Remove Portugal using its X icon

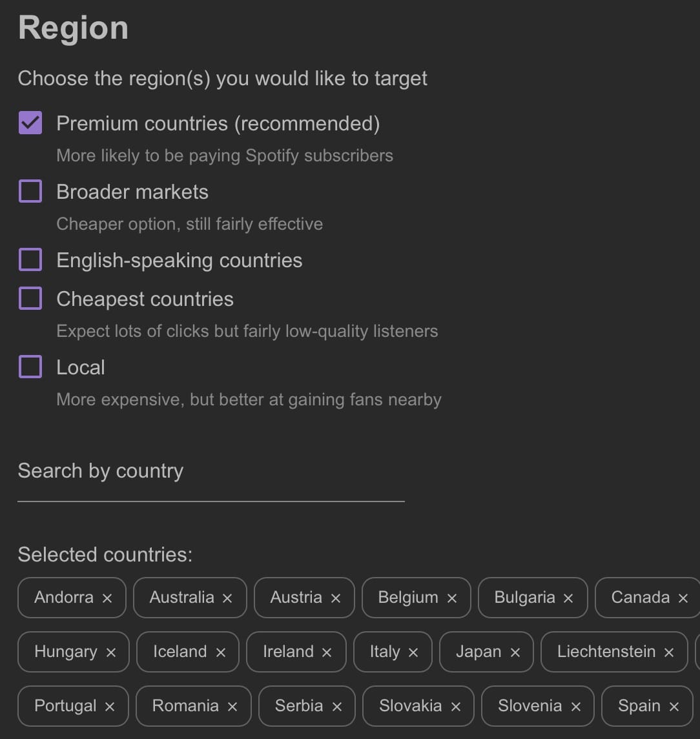110,707
